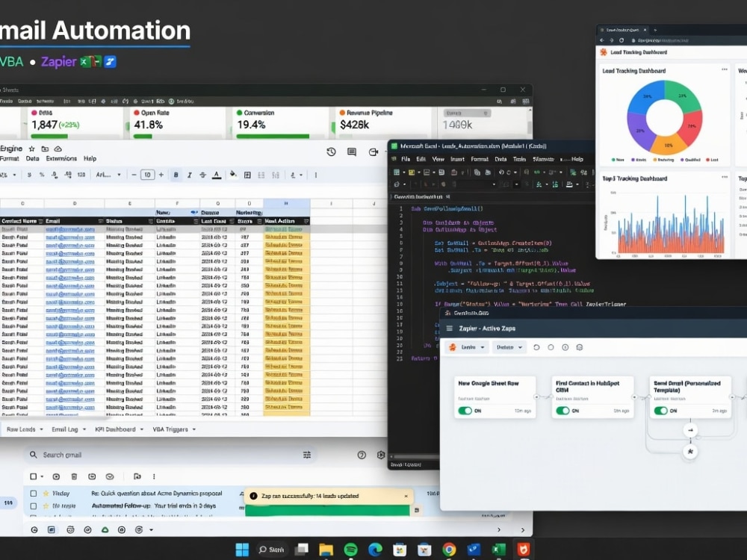The image size is (747, 560).
Task: Add a step with the plus node in Zapier
Action: tap(690, 431)
